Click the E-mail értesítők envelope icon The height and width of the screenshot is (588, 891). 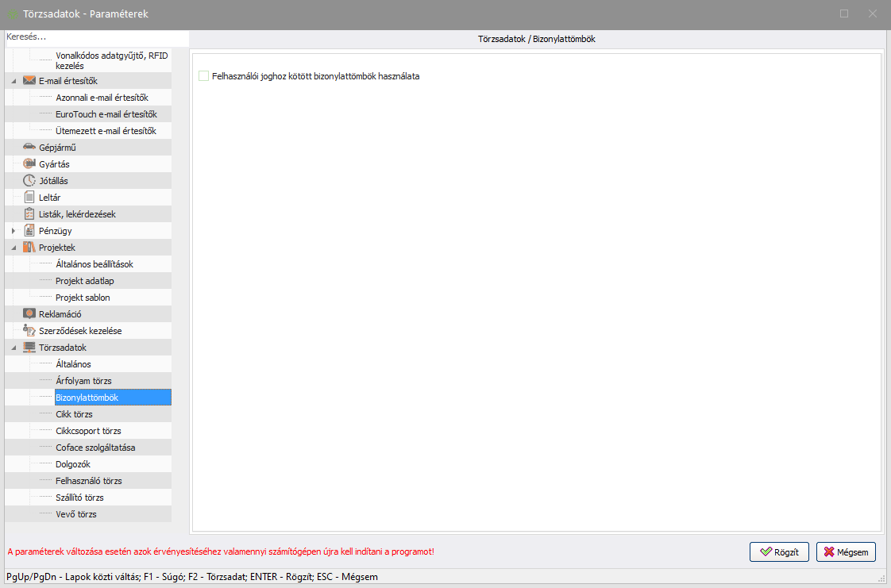coord(29,81)
